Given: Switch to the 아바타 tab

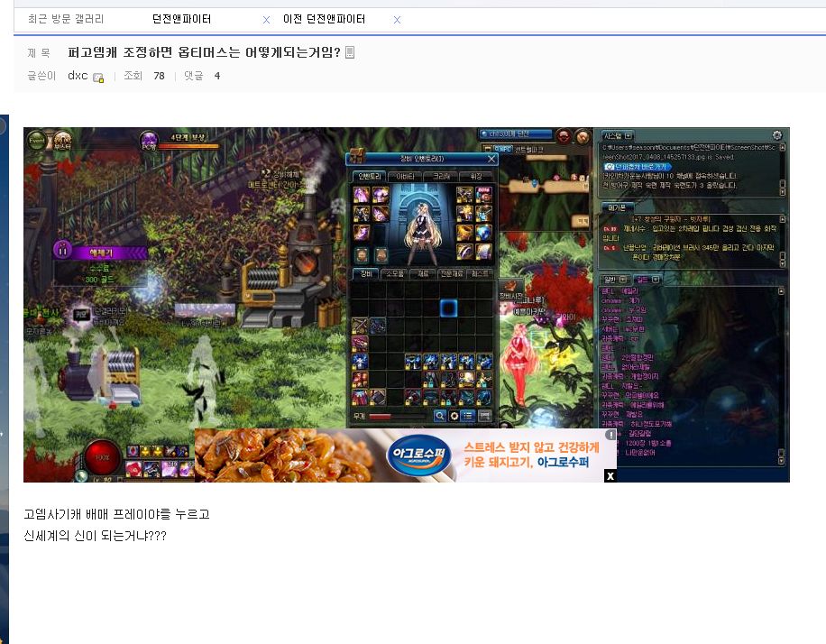Looking at the screenshot, I should click(x=405, y=177).
